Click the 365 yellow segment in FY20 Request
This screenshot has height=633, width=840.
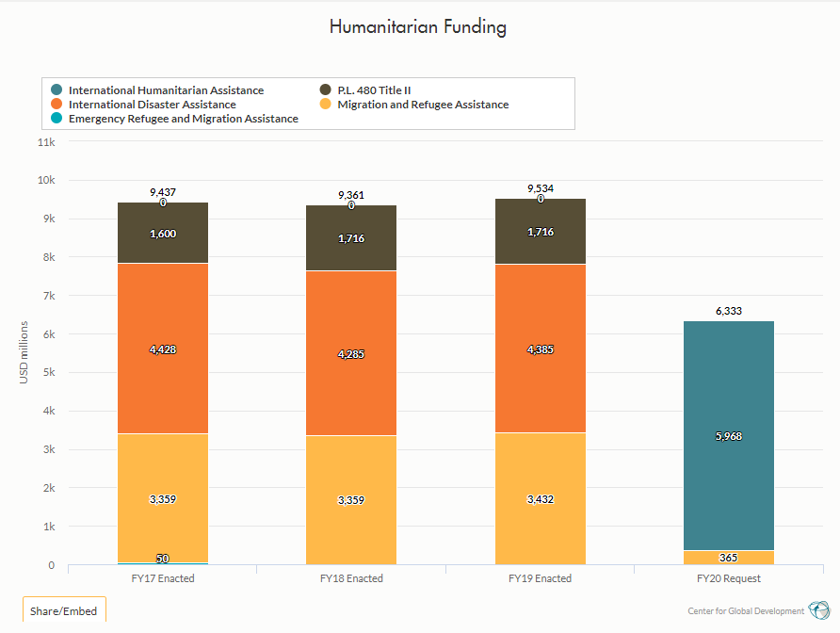coord(729,555)
